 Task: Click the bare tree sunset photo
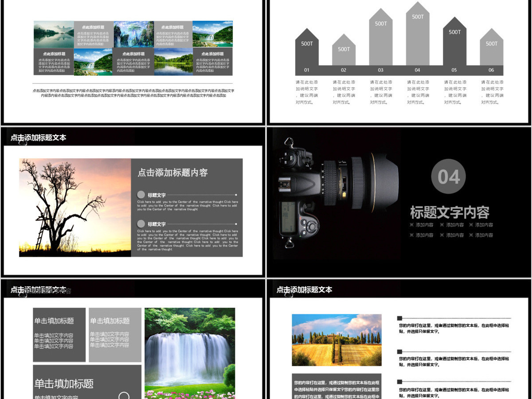coord(75,207)
